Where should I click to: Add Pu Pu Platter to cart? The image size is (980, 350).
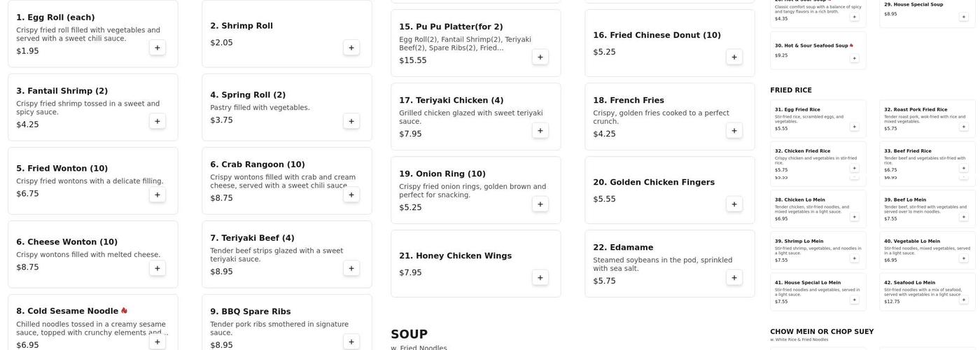pyautogui.click(x=540, y=57)
